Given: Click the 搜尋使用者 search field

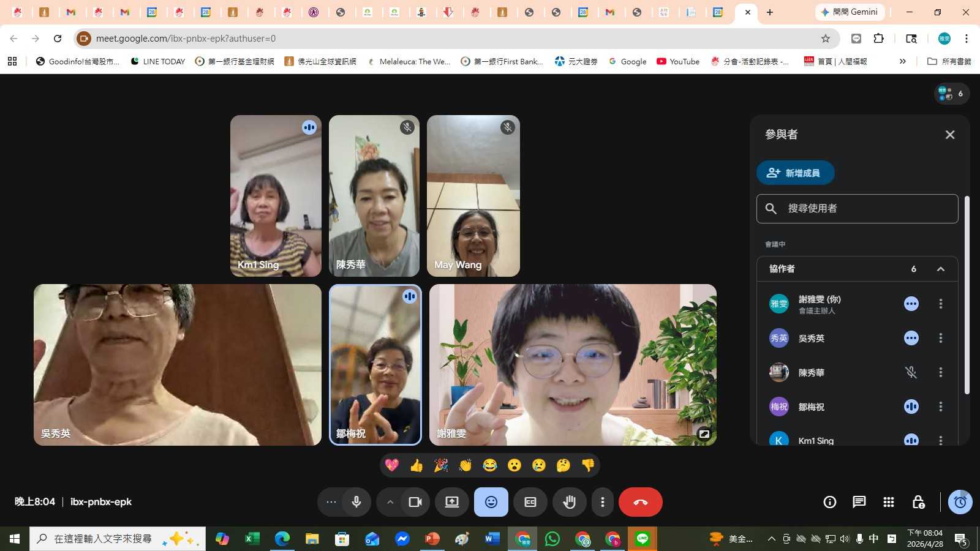Looking at the screenshot, I should [x=858, y=209].
